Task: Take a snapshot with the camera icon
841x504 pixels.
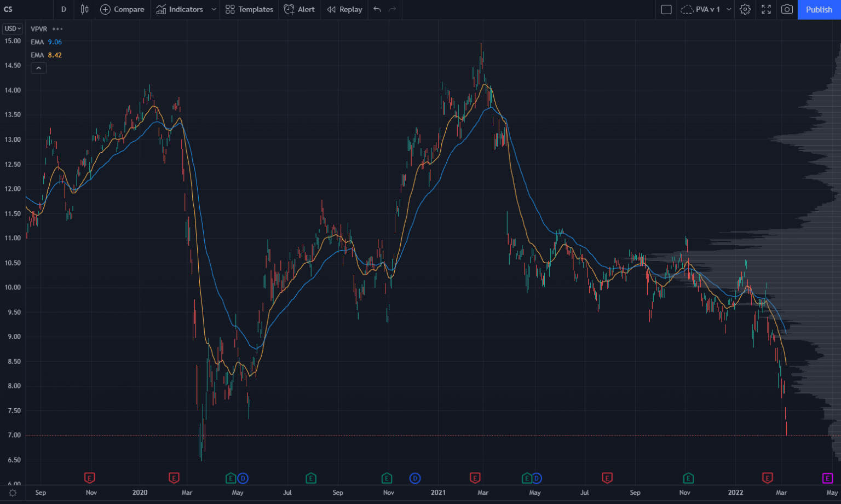Action: (x=787, y=9)
